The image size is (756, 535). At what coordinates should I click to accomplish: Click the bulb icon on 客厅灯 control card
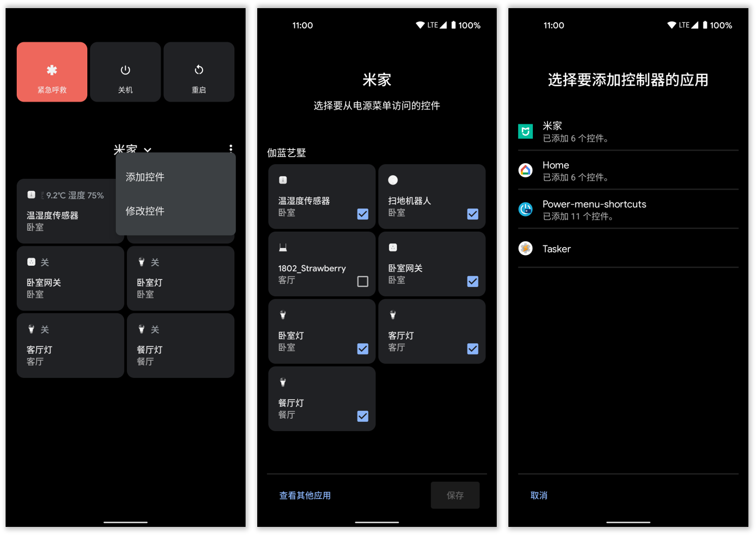(31, 330)
